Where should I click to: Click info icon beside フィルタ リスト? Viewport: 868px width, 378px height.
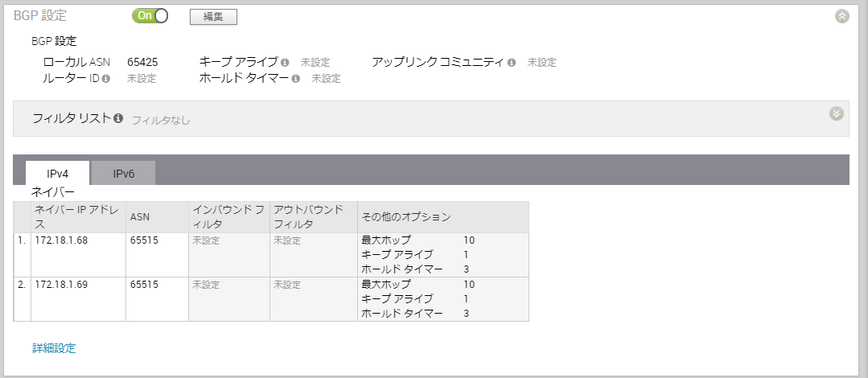118,118
